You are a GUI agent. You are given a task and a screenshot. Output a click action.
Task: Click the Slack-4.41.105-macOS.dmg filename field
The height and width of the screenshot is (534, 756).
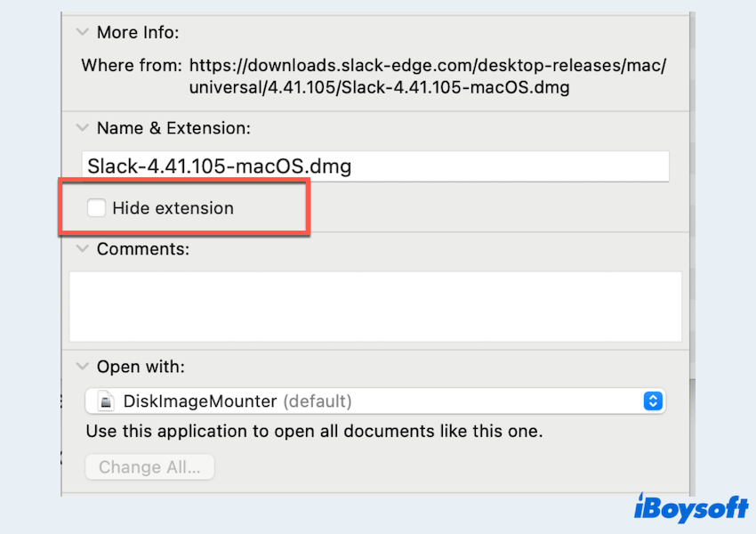pos(374,166)
